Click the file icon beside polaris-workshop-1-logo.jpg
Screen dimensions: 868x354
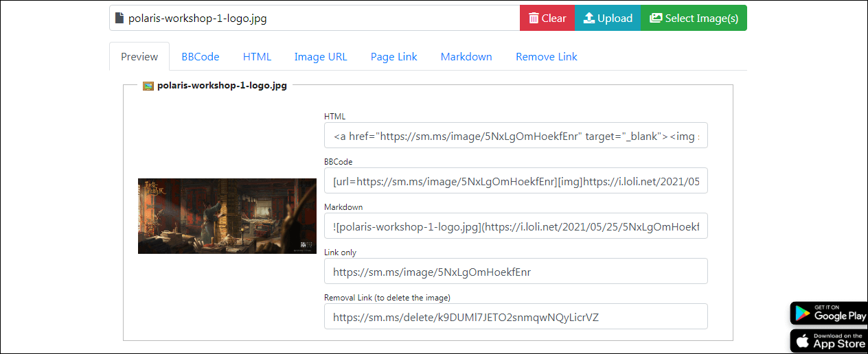pos(119,19)
